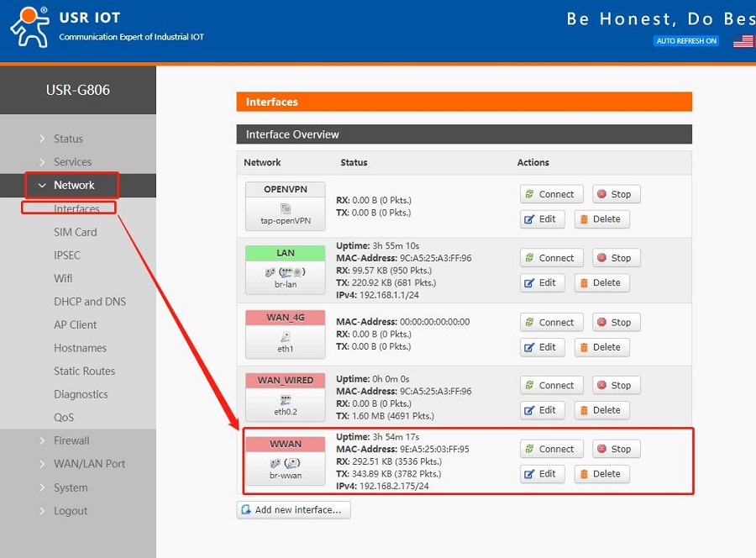Open the SIM Card submenu item

click(76, 232)
